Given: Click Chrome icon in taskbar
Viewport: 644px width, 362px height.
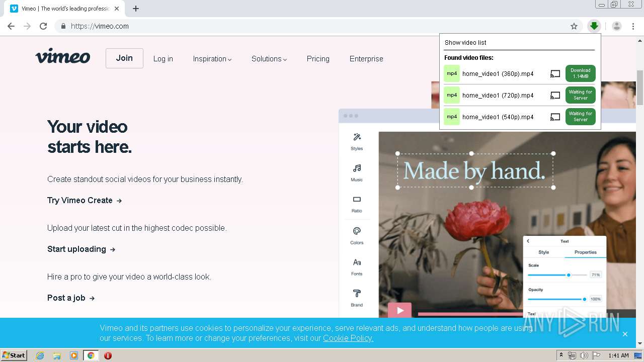Looking at the screenshot, I should click(x=91, y=355).
